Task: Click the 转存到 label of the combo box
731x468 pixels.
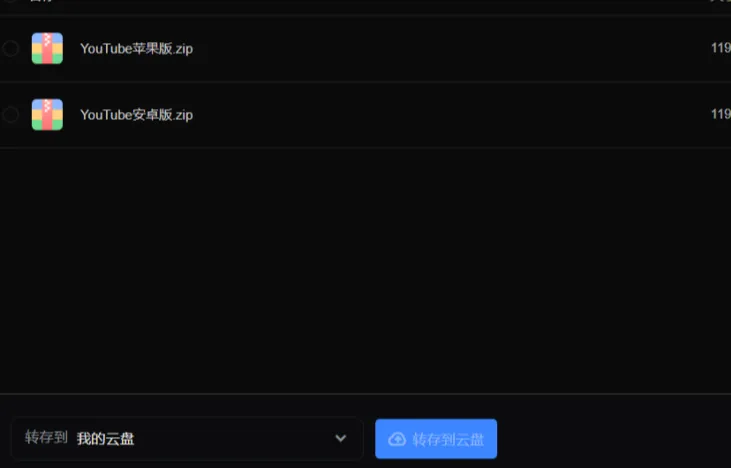Action: [46, 438]
